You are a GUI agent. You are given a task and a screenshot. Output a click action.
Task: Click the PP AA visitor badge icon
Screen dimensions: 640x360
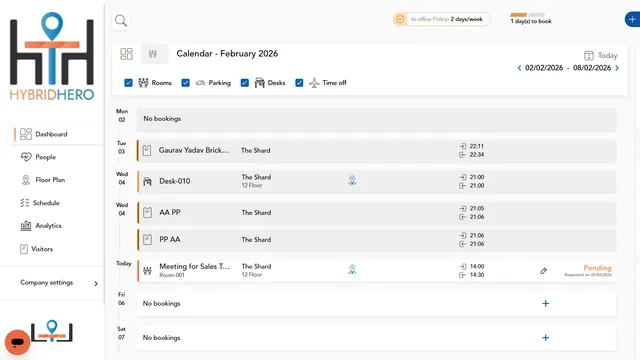pos(147,240)
